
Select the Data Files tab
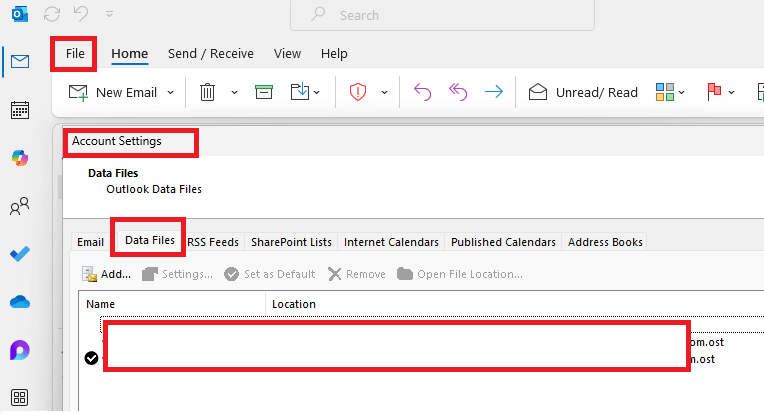pos(150,240)
